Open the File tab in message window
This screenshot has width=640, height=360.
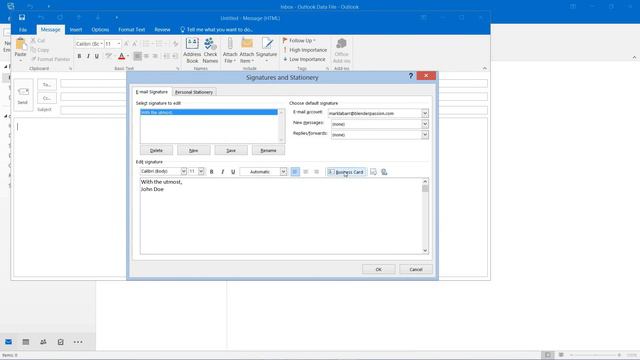23,30
